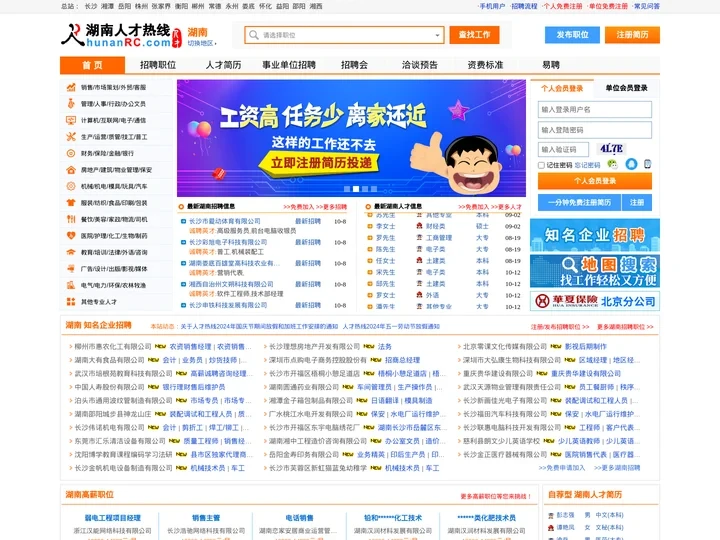720x540 pixels.
Task: Switch to the 单位会员登录 tab
Action: [x=626, y=88]
